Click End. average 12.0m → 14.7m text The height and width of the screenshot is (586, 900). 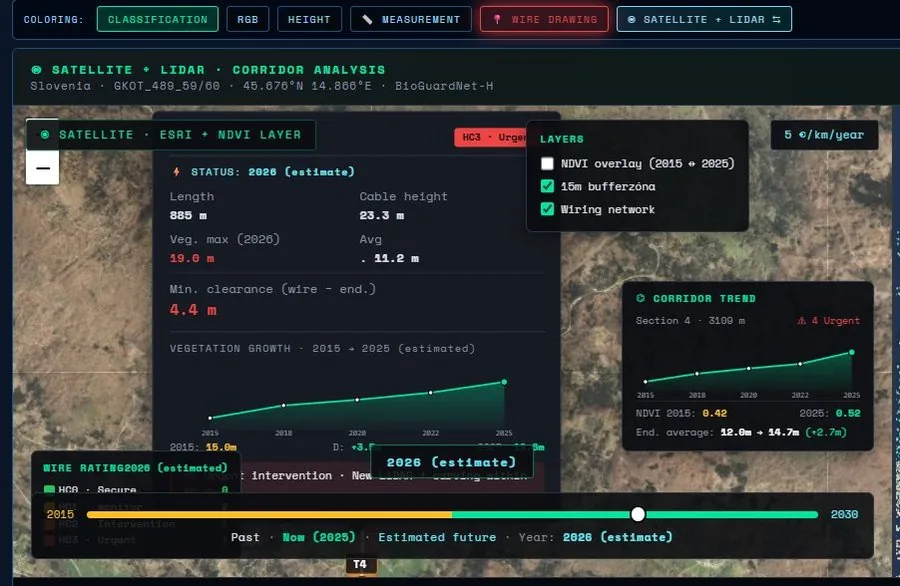click(x=741, y=432)
